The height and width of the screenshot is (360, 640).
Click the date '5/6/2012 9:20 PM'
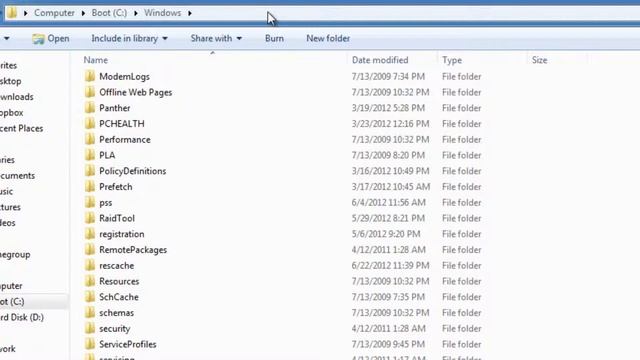pos(386,234)
